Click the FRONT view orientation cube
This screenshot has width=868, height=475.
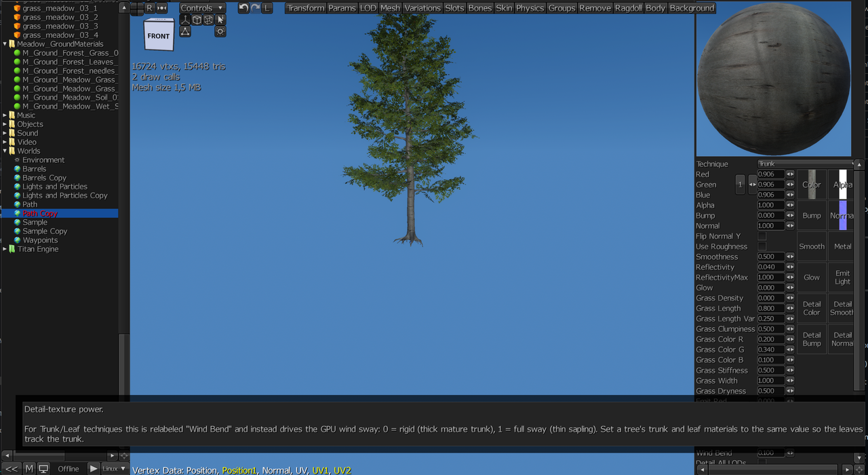159,35
